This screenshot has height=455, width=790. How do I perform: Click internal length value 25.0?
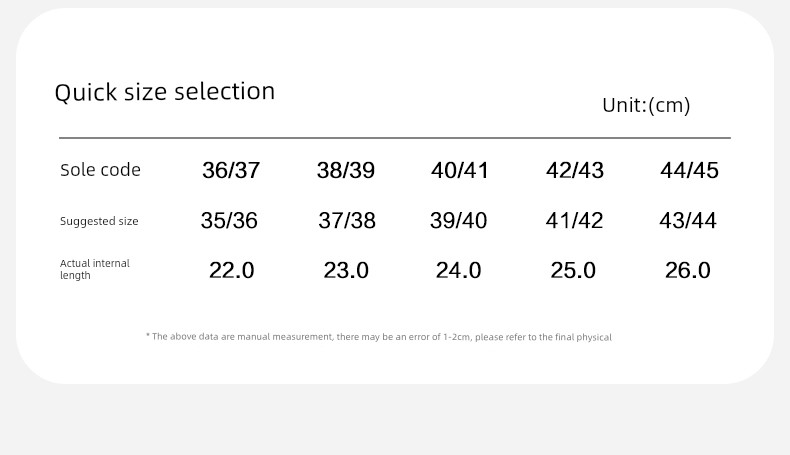pos(573,271)
